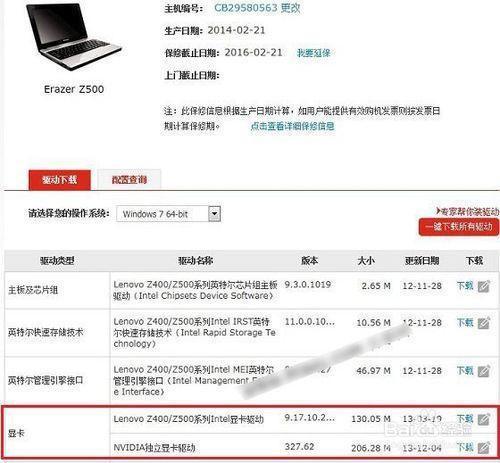Download the NVIDIA独立显卡驱动 327.62
The height and width of the screenshot is (463, 500).
465,447
